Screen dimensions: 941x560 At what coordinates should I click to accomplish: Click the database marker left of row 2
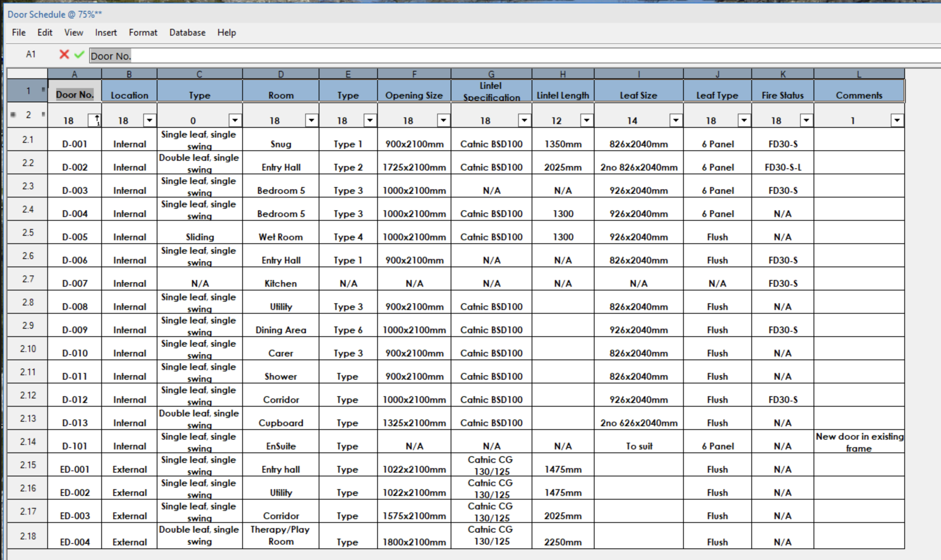pyautogui.click(x=13, y=115)
